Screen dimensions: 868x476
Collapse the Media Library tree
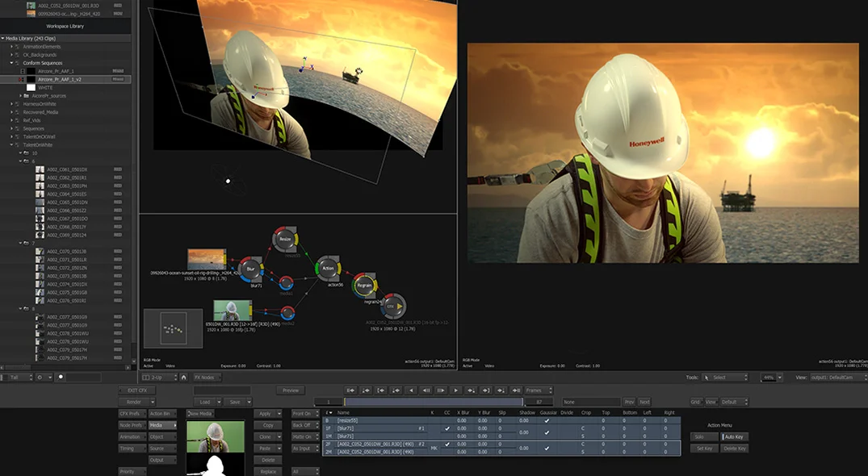2,39
